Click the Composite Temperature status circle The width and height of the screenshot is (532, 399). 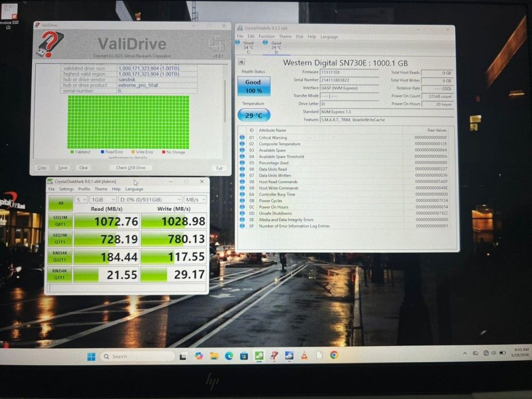[242, 144]
